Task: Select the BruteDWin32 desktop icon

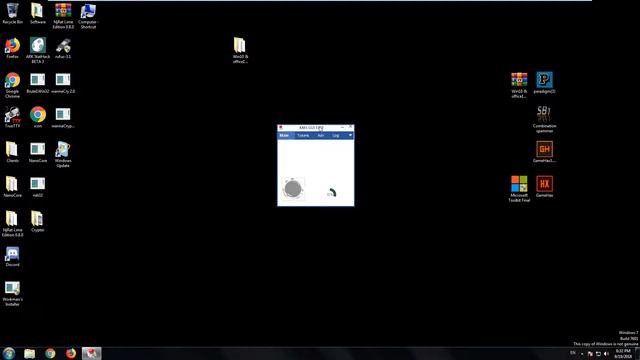Action: [x=38, y=83]
